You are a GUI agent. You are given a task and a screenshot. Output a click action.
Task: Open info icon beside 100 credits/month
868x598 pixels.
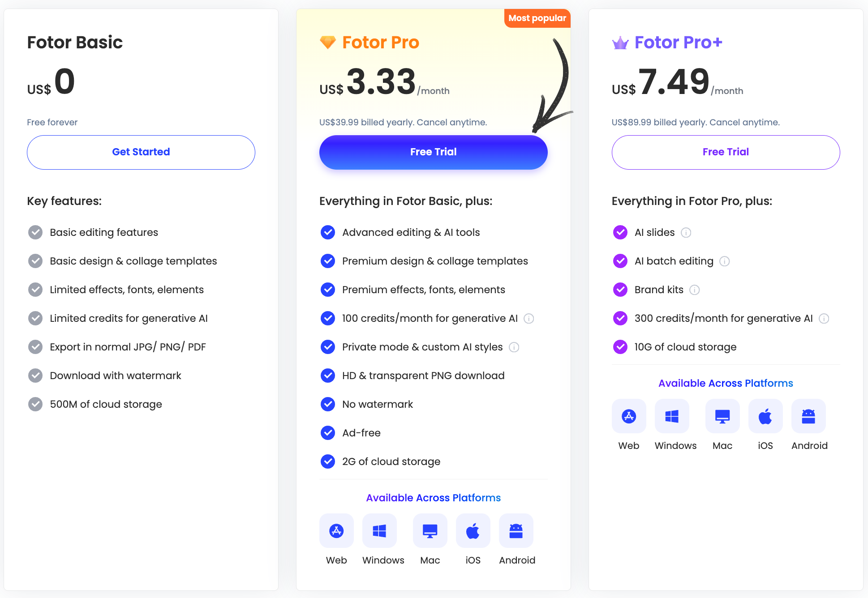[x=529, y=319]
